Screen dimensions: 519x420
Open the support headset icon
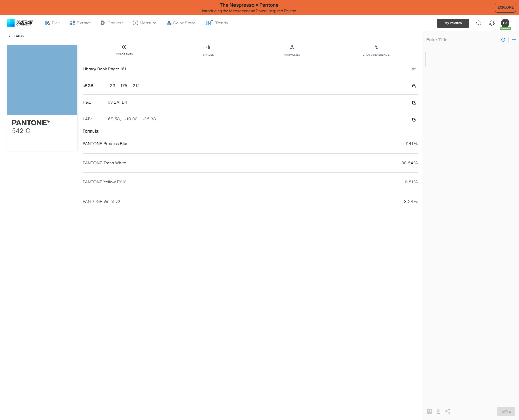point(491,23)
